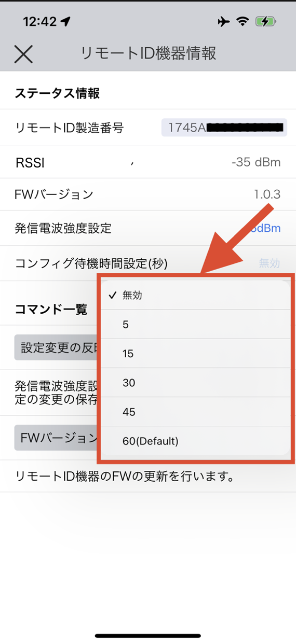
Task: Tap the Wi-Fi status icon
Action: (x=242, y=21)
